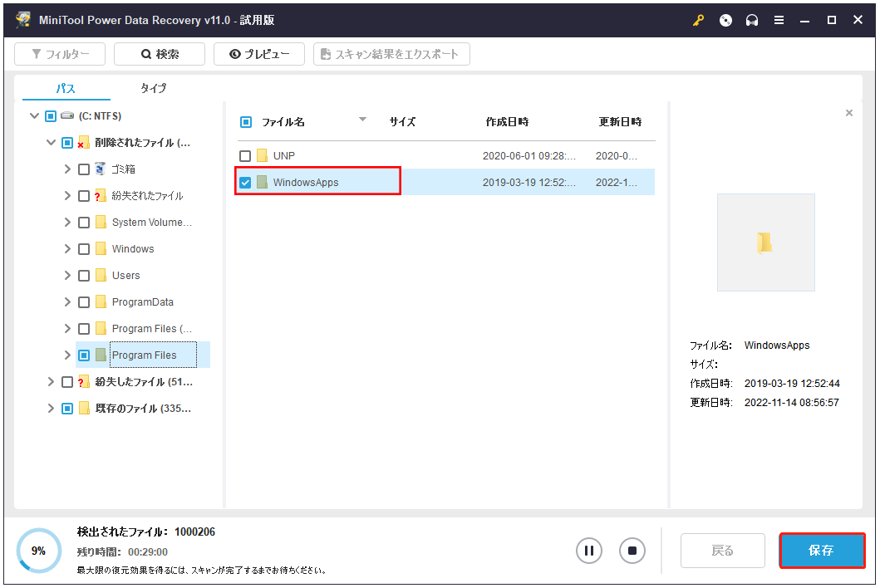Viewport: 880px width, 588px height.
Task: Click the ProgramData folder icon
Action: (101, 301)
